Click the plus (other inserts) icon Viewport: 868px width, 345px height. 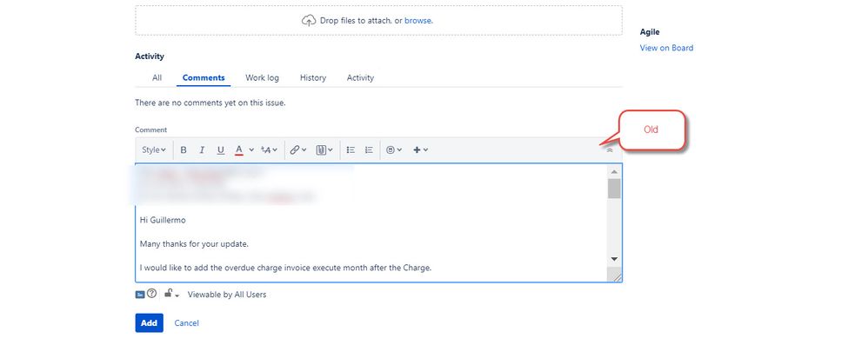point(417,149)
